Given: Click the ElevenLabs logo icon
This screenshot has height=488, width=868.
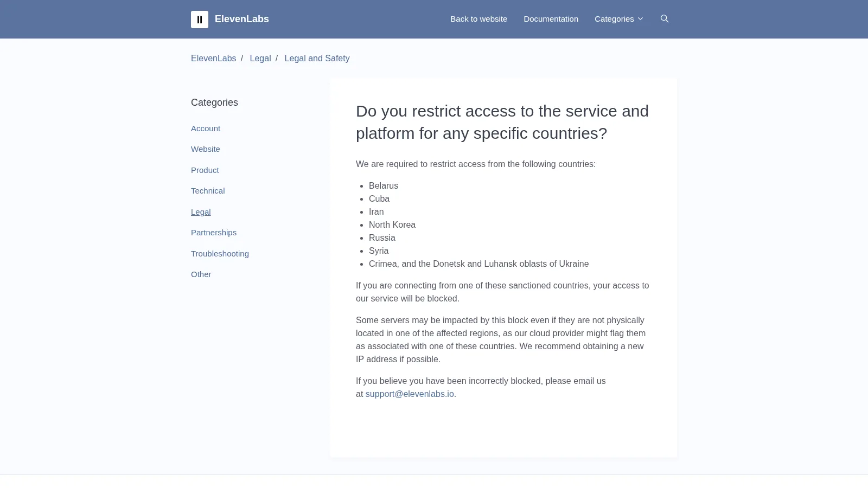Looking at the screenshot, I should tap(200, 20).
